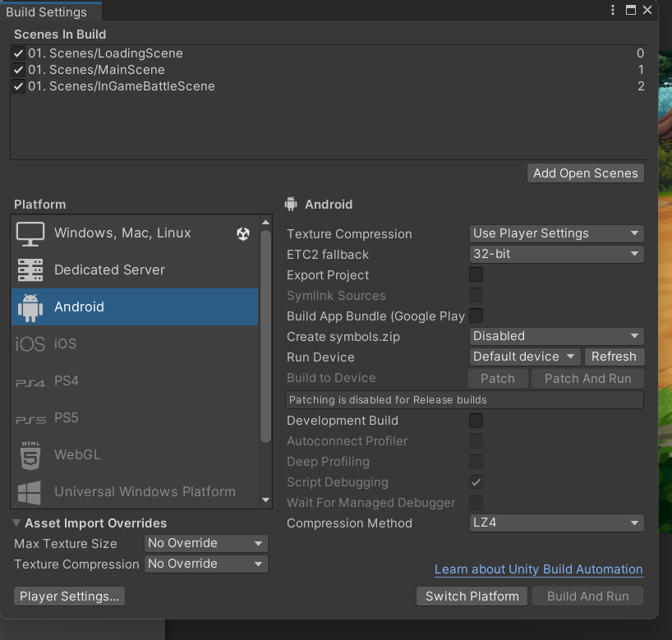Click the Android robot icon in the platform list

point(30,307)
